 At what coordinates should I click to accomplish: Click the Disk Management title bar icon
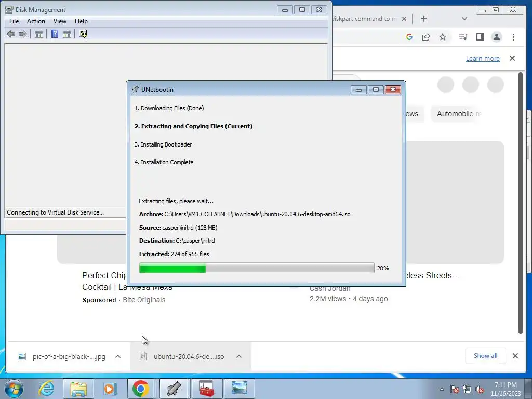click(9, 9)
